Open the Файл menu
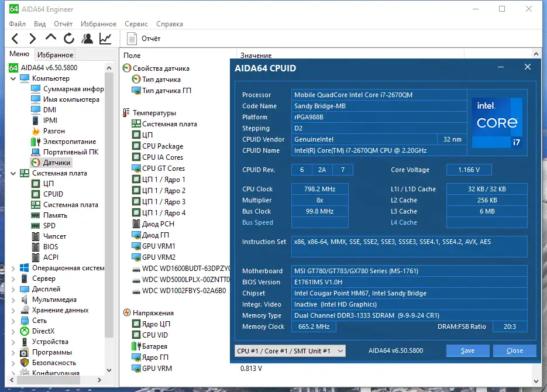547x392 pixels. [17, 24]
